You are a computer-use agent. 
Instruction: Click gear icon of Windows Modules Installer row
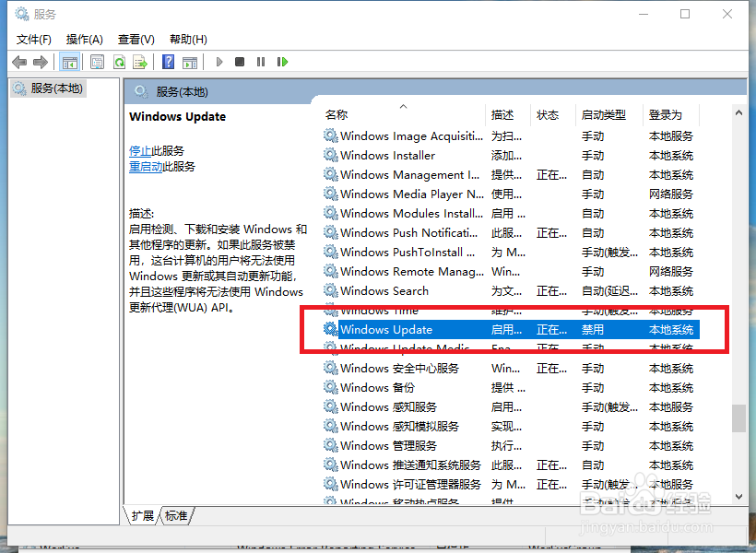(x=330, y=213)
